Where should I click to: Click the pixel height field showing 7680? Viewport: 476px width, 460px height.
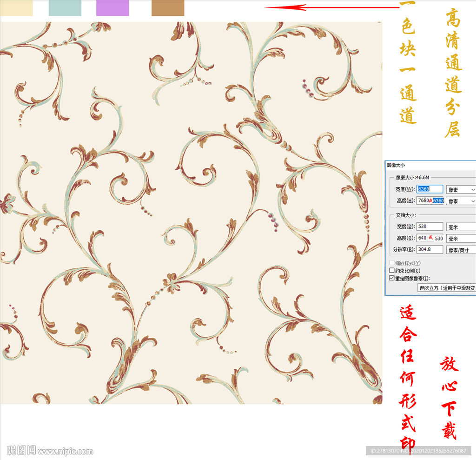click(430, 200)
